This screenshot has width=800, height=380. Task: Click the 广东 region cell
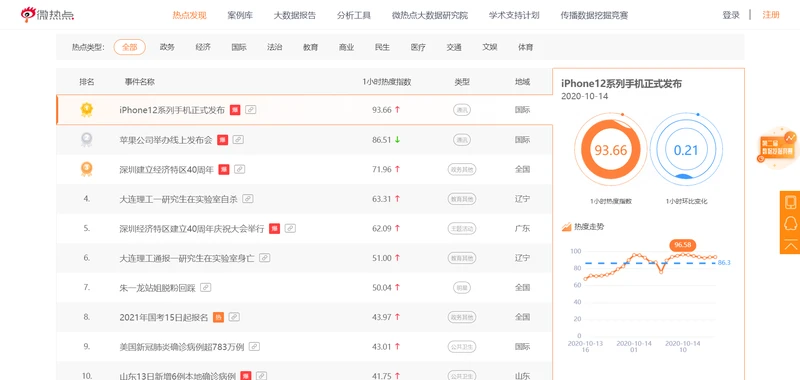(522, 228)
